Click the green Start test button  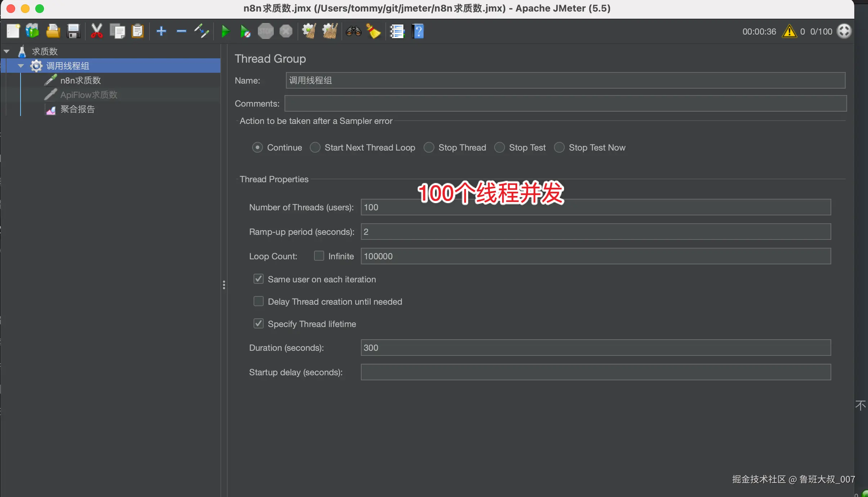225,31
